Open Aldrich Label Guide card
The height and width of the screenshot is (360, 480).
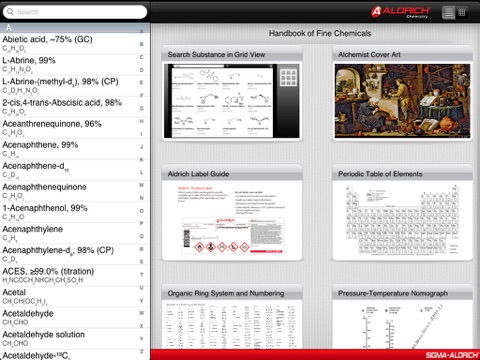[x=232, y=213]
